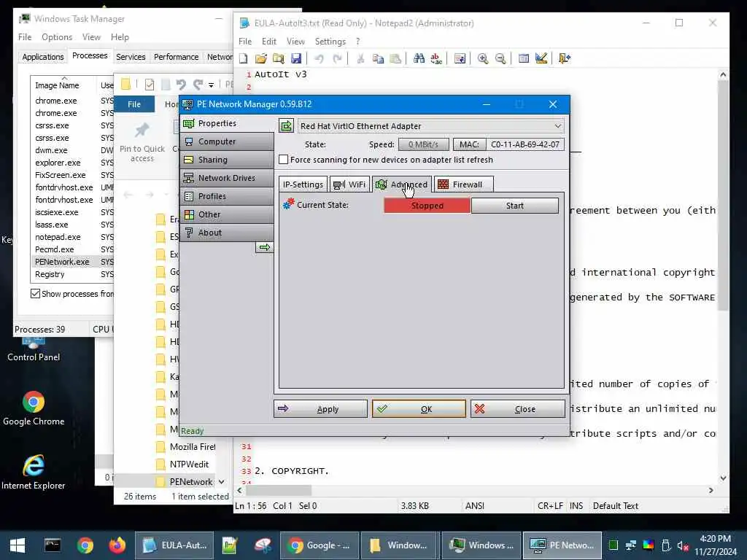Screen dimensions: 747x560
Task: Open Task Manager Options menu
Action: 57,36
